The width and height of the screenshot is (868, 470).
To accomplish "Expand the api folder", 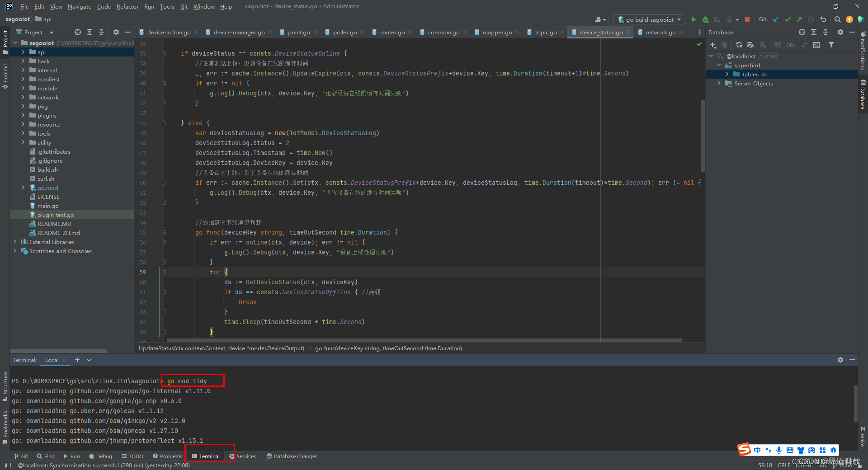I will coord(23,52).
